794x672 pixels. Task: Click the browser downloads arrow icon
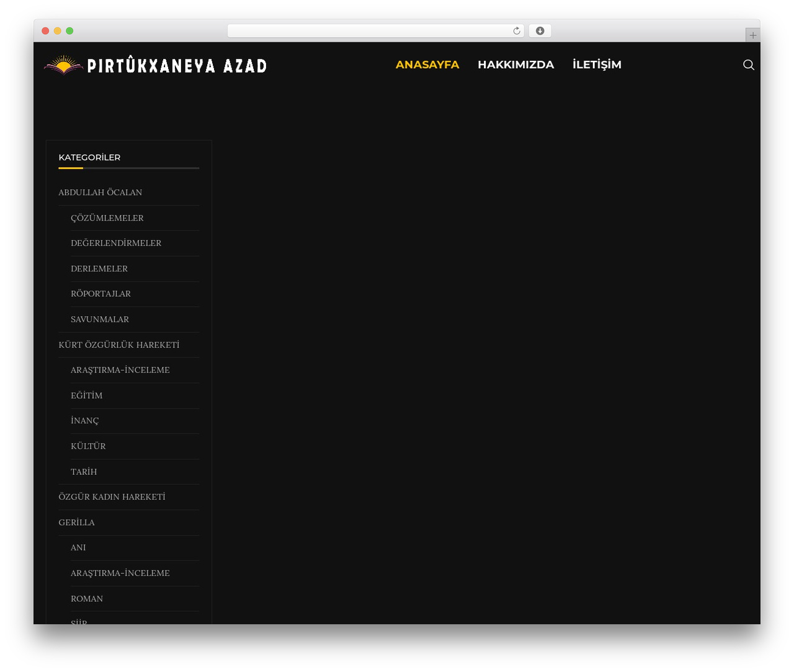(540, 31)
